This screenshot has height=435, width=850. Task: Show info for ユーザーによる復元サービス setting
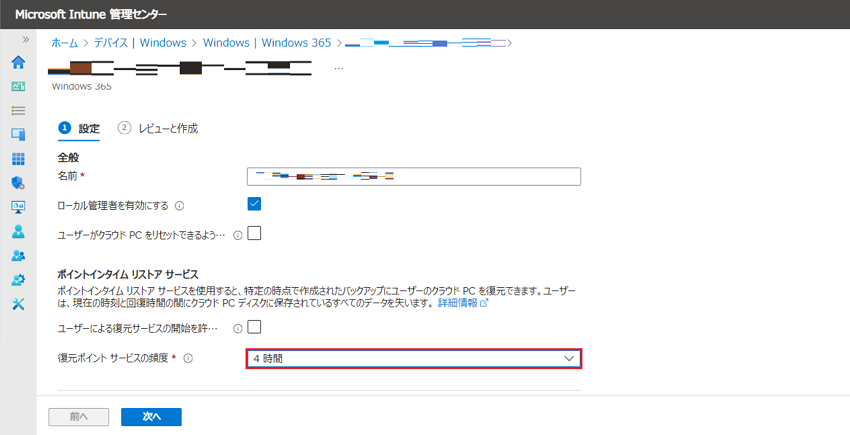pos(237,329)
